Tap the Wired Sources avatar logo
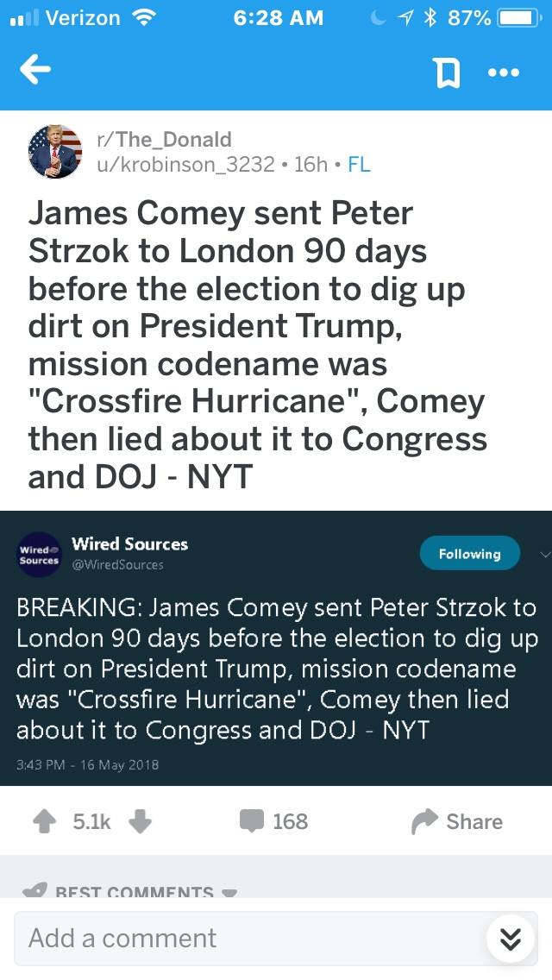Viewport: 552px width, 980px height. [39, 554]
